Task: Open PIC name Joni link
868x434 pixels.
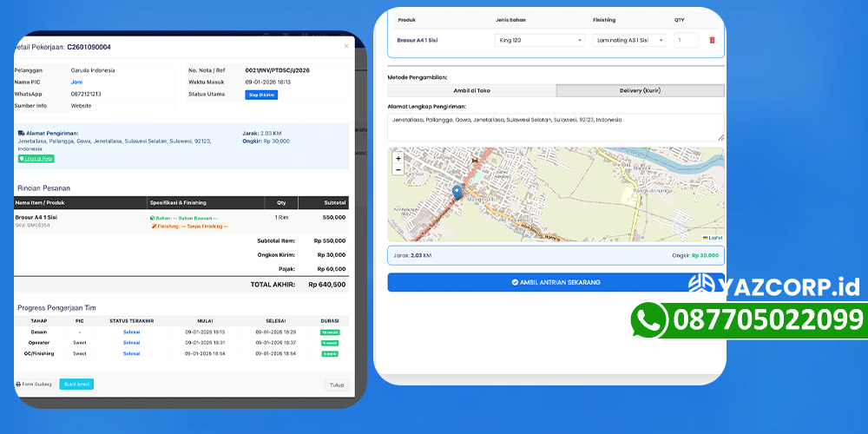Action: click(77, 82)
